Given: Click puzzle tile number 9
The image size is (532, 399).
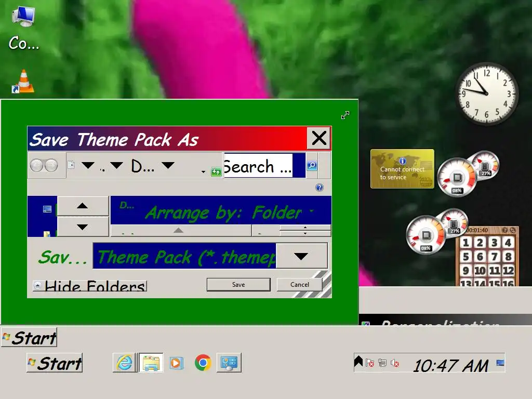Looking at the screenshot, I should (x=466, y=270).
